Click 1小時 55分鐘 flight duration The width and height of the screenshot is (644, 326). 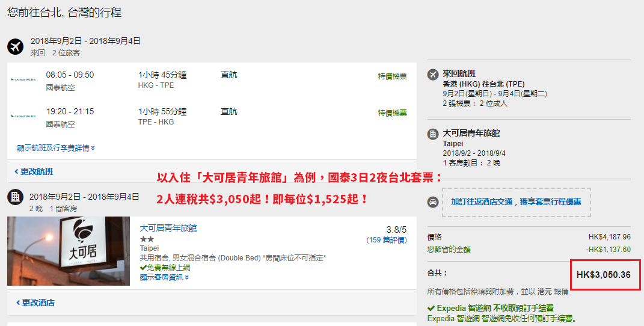pos(162,111)
